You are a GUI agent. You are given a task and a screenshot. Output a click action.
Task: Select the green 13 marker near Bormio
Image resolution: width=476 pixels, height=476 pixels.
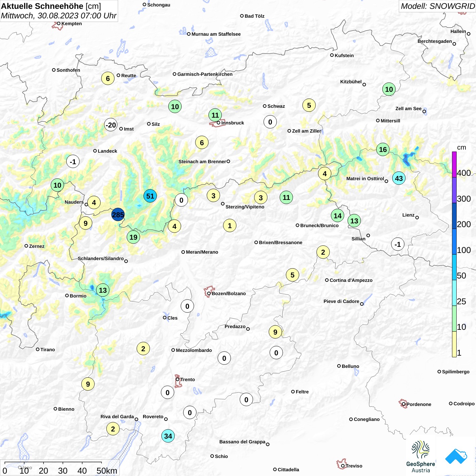tap(103, 290)
